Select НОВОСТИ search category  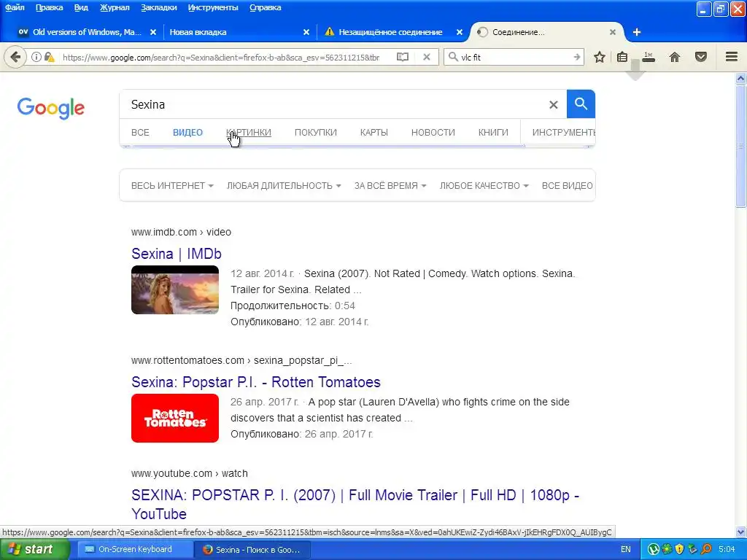click(x=433, y=133)
